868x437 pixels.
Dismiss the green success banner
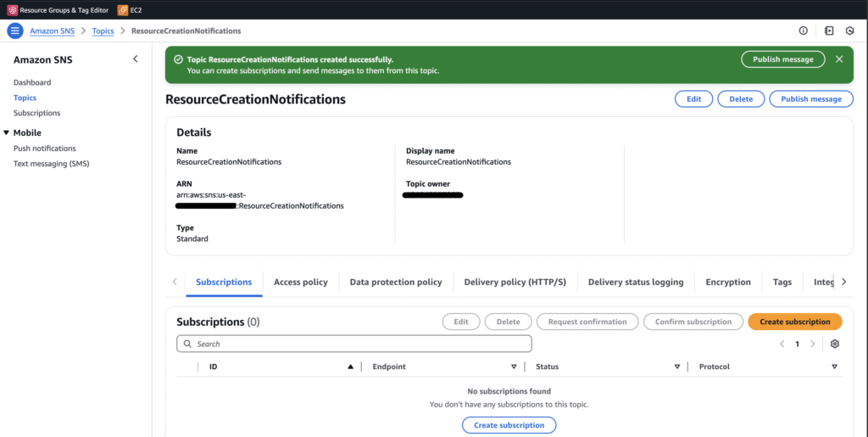(x=839, y=59)
